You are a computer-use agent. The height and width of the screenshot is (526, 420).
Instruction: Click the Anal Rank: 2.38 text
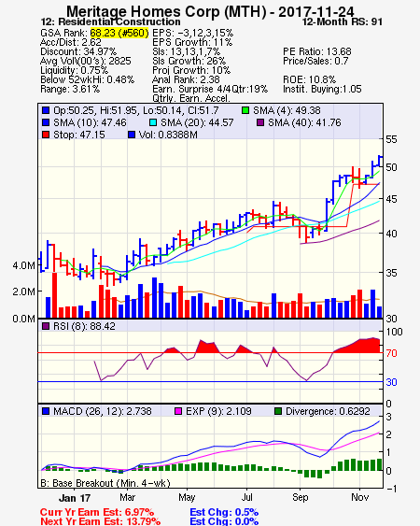186,79
